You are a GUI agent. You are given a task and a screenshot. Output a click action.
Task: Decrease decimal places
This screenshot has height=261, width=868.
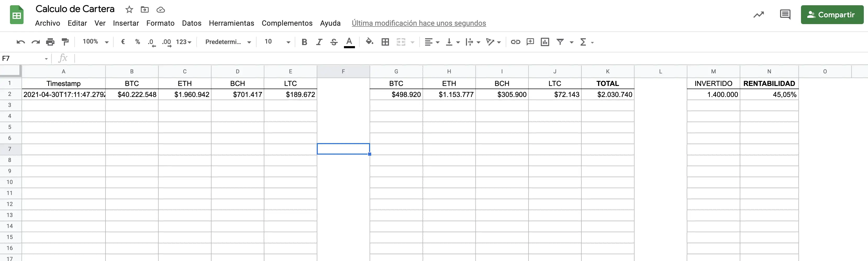point(152,42)
